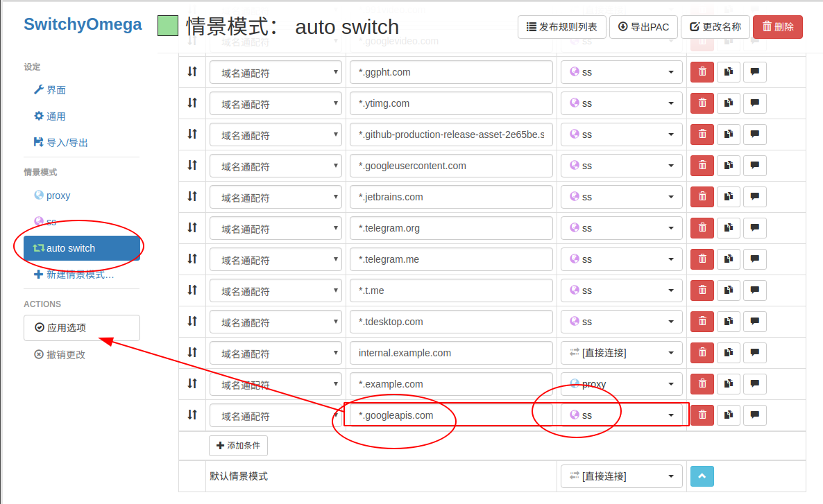Duplicate the *.tdesktop.com rule
The width and height of the screenshot is (823, 504).
[x=729, y=322]
